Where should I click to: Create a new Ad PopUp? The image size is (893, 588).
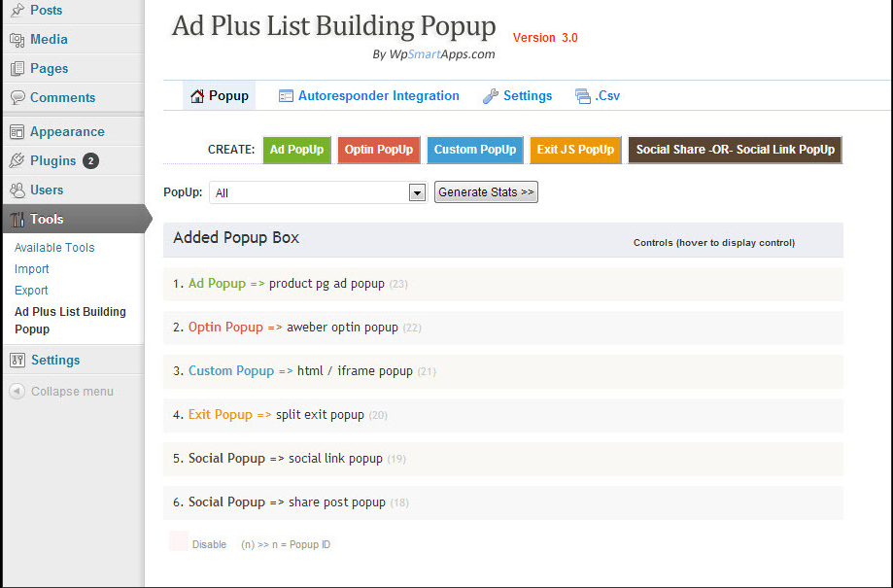[296, 150]
